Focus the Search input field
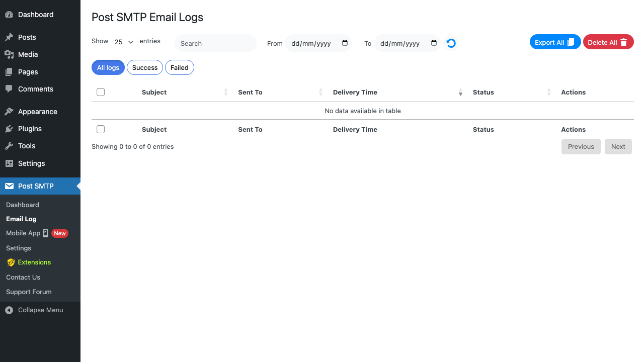Viewport: 644px width, 362px height. pyautogui.click(x=215, y=43)
